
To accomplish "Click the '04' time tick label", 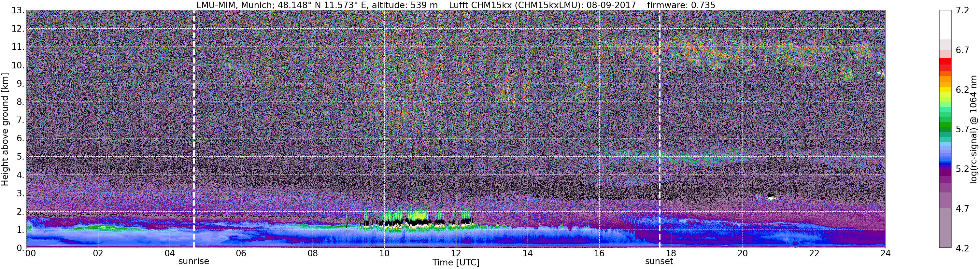I will coord(170,254).
